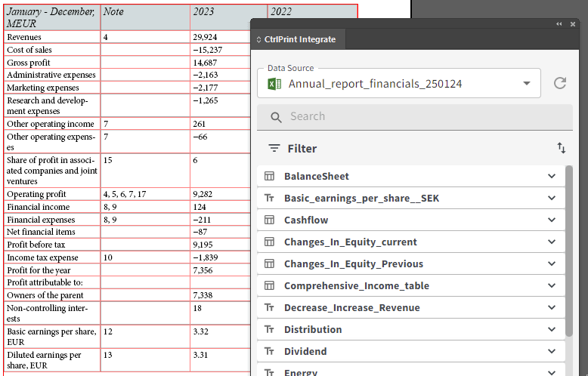Collapse the panel with double-arrow icon
The height and width of the screenshot is (376, 588).
pyautogui.click(x=559, y=24)
